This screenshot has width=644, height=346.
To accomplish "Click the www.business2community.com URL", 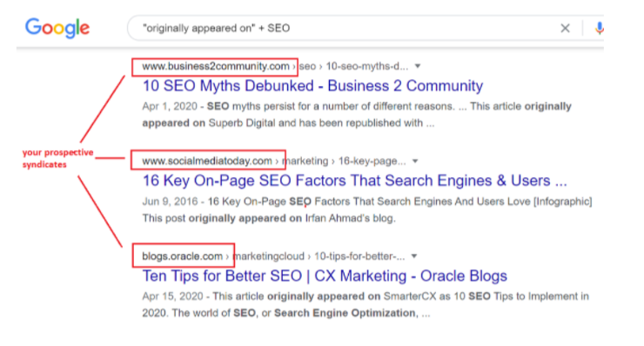I will [x=216, y=66].
